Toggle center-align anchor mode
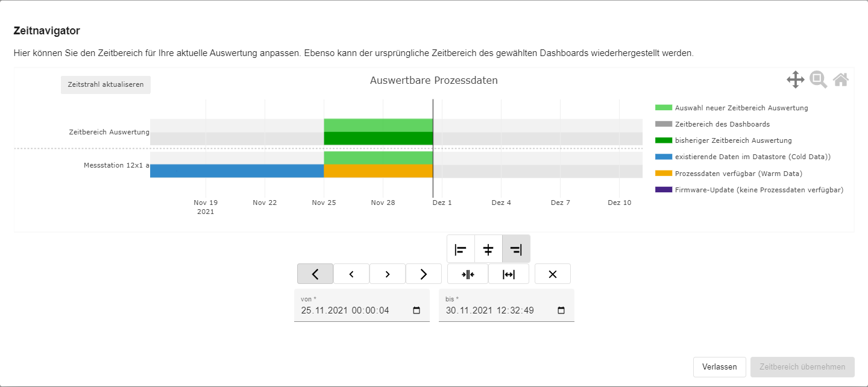The width and height of the screenshot is (868, 387). click(x=488, y=249)
